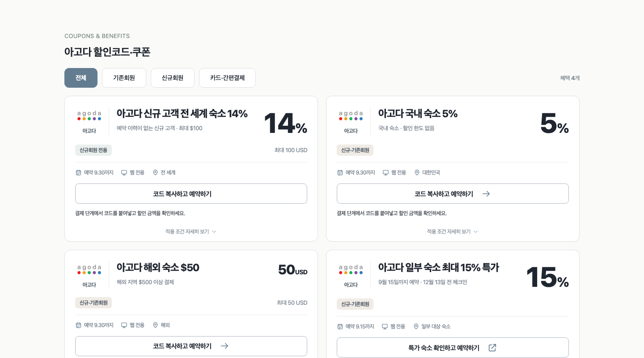The height and width of the screenshot is (358, 644).
Task: Click location pin icon beside 대한민국
Action: coord(417,173)
